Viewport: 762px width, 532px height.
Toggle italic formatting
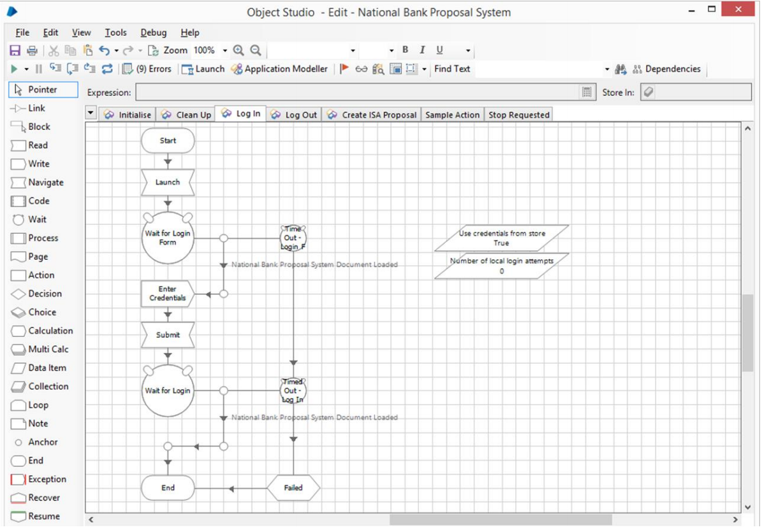(x=422, y=50)
